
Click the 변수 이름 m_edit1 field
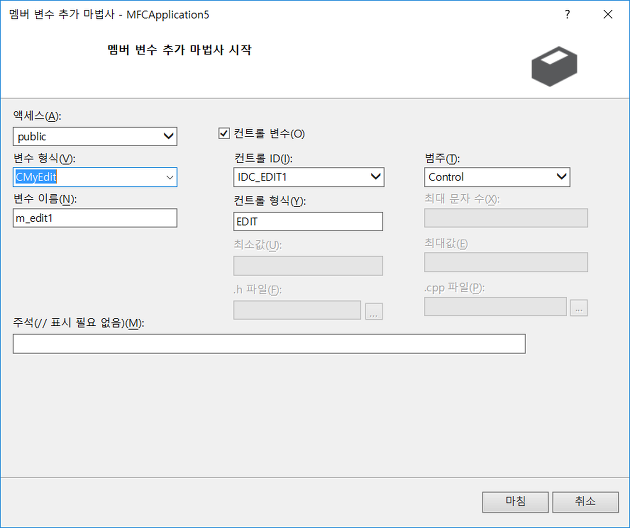click(95, 218)
